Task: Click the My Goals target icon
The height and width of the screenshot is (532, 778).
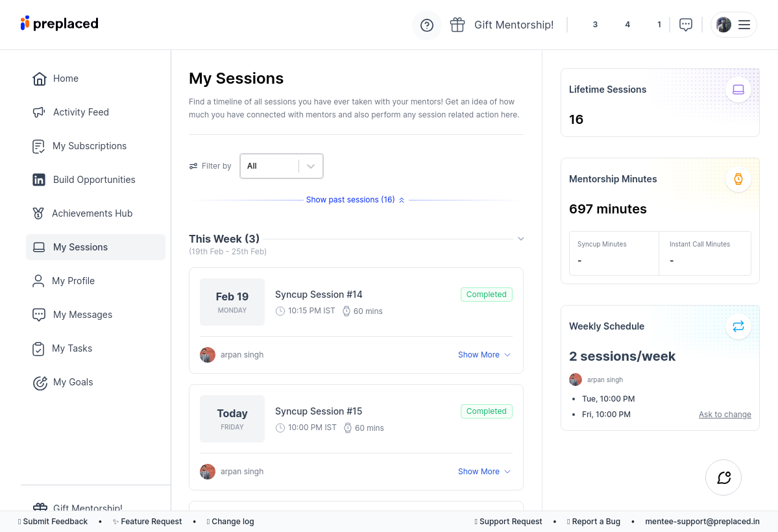Action: coord(40,383)
